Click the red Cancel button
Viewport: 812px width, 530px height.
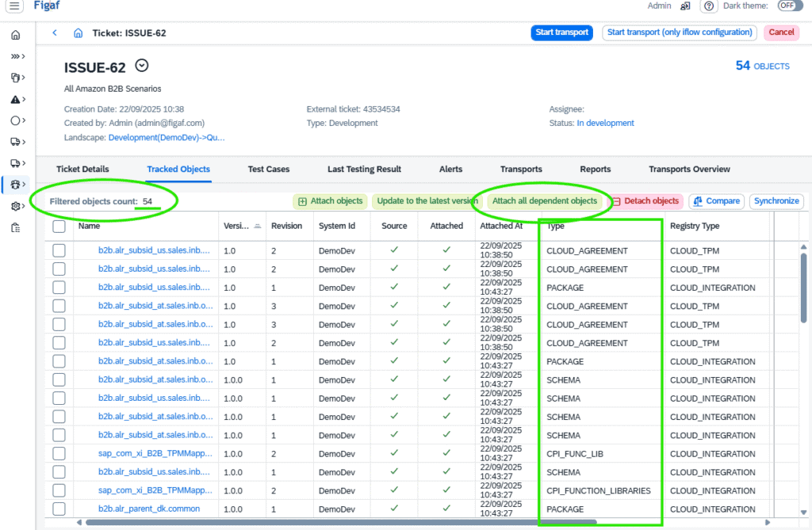point(781,32)
